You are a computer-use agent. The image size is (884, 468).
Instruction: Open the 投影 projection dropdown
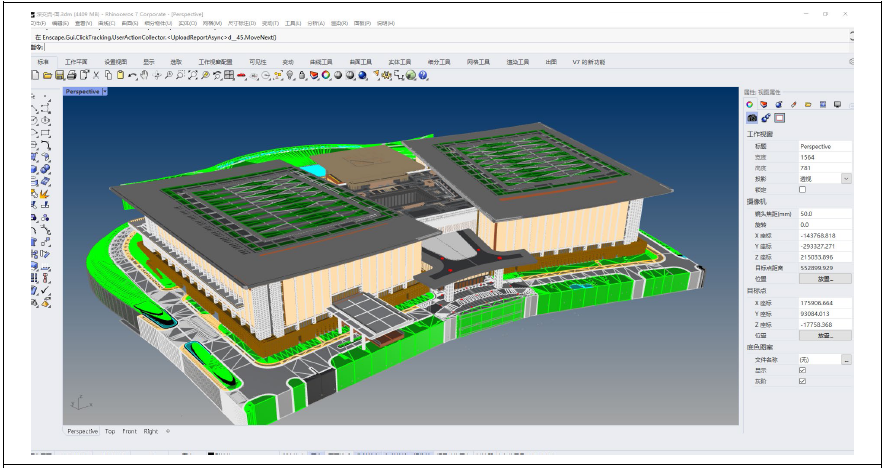coord(846,179)
